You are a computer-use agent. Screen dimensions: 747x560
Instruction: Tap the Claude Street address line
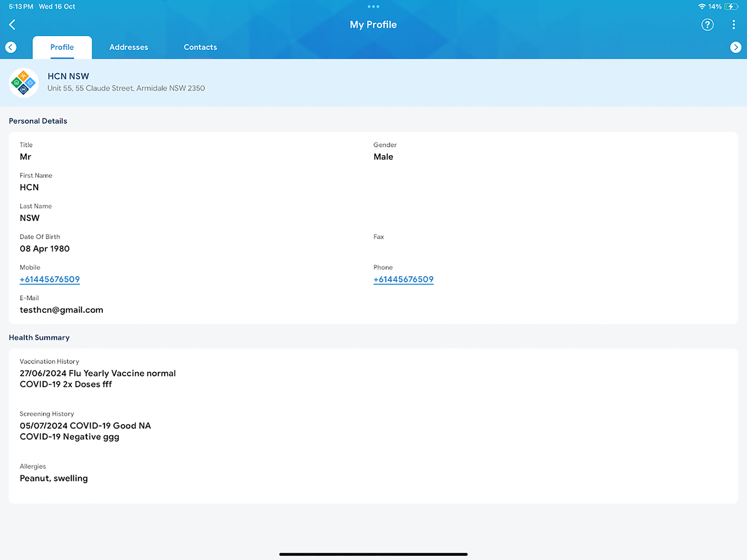click(126, 88)
